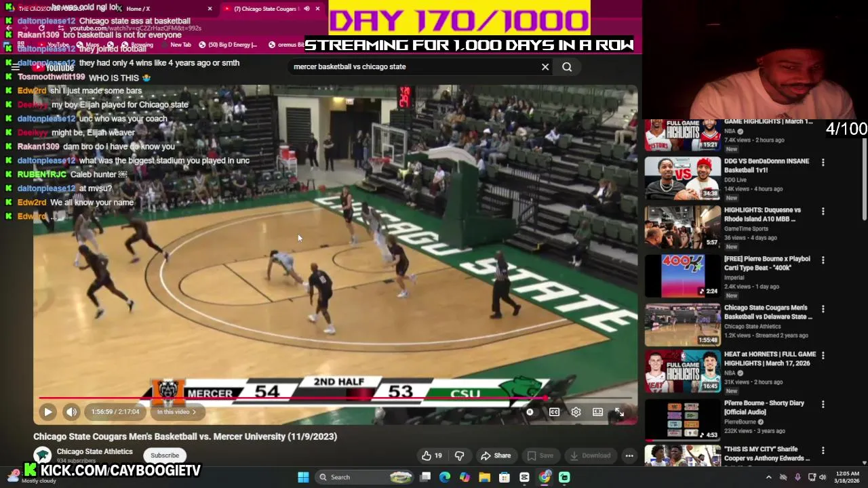Switch to Chrome on the taskbar

coord(545,477)
